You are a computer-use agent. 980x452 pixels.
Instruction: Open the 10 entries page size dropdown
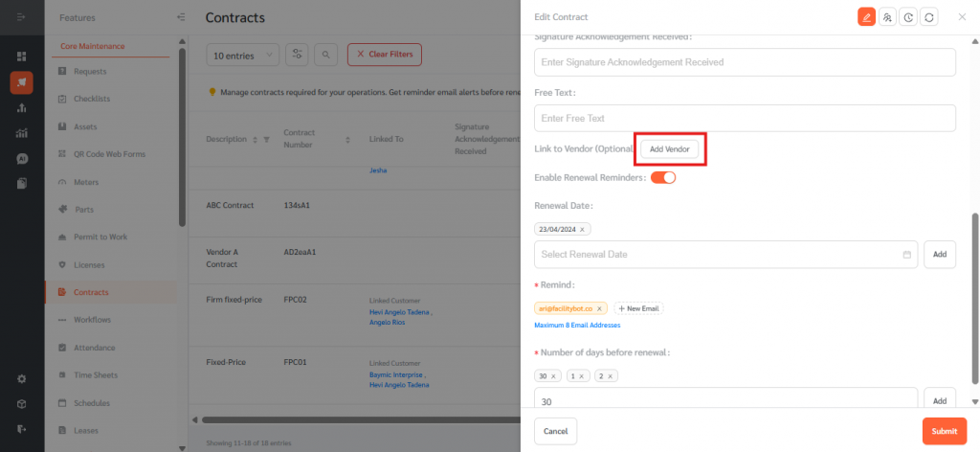point(243,56)
